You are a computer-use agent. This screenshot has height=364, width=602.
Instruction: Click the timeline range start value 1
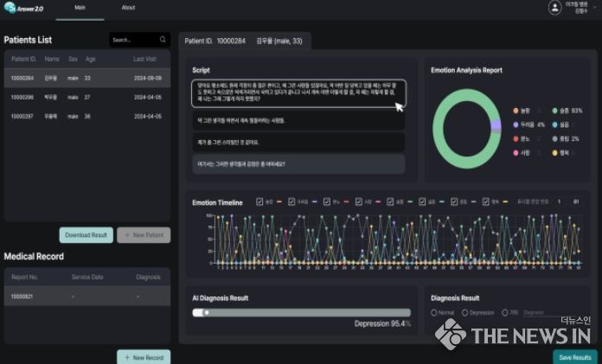pos(559,201)
